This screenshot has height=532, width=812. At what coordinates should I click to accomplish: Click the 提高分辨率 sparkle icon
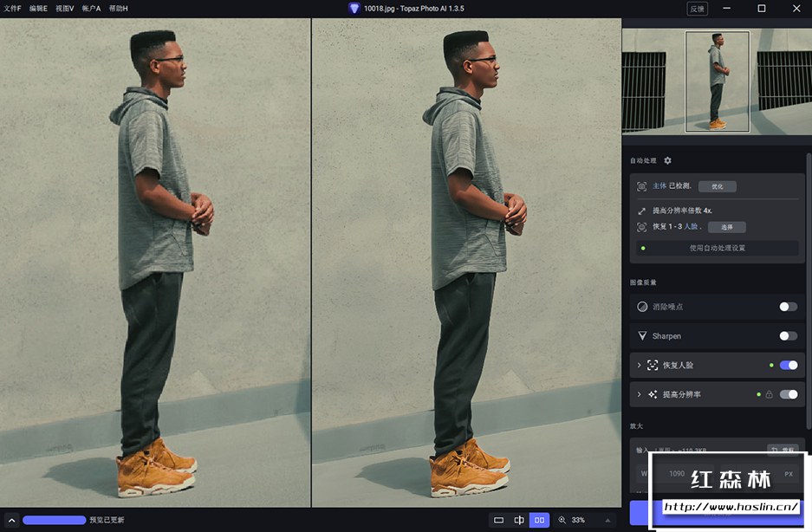tap(653, 395)
